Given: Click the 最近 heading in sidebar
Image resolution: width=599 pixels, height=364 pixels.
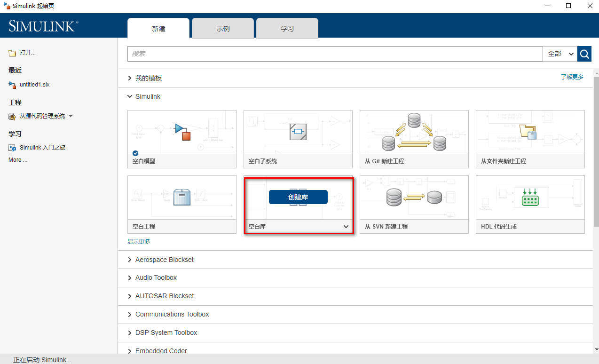Looking at the screenshot, I should tap(15, 70).
